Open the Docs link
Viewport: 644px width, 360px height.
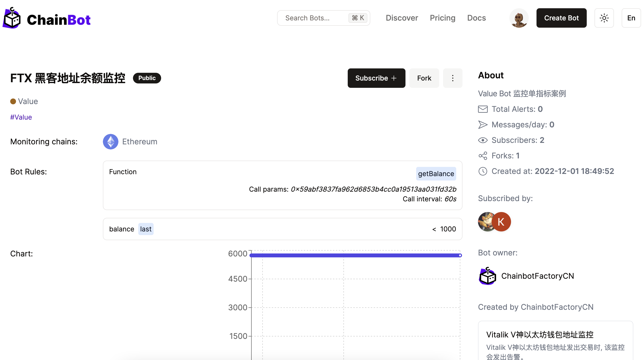(476, 18)
